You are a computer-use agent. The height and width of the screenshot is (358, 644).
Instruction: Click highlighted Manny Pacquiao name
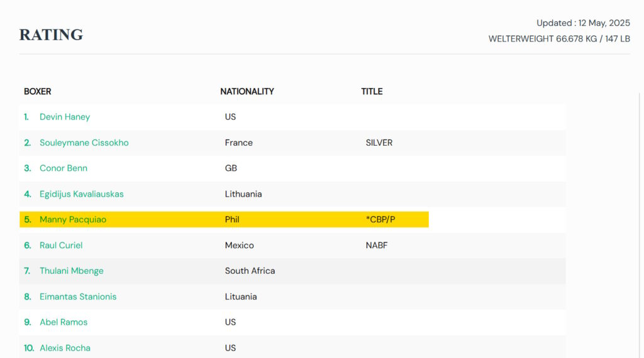click(x=73, y=220)
